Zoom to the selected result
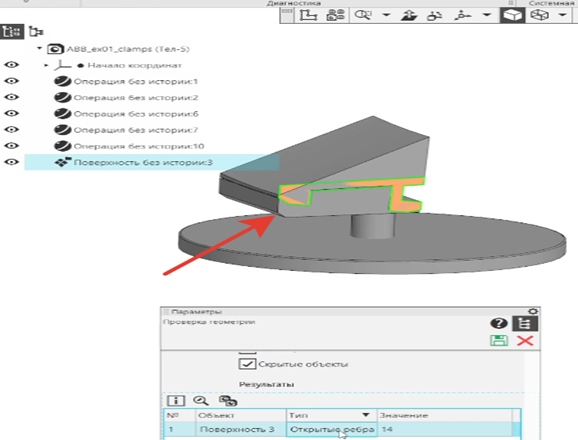The image size is (578, 440). click(x=201, y=401)
